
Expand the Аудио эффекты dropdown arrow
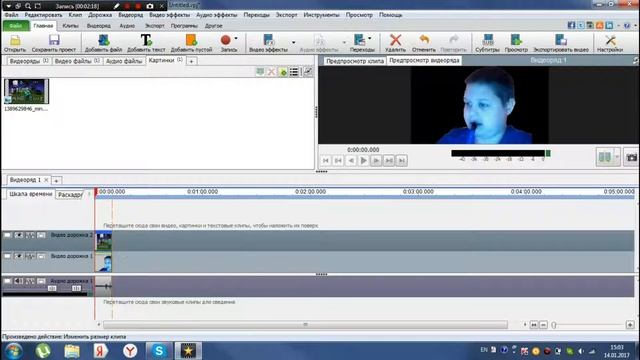344,42
